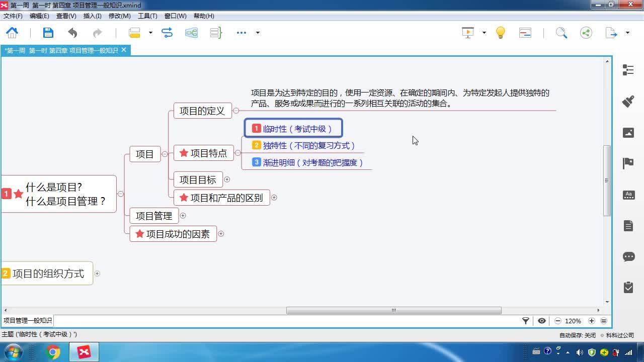The image size is (644, 362).
Task: Set the 120% zoom level value
Action: (573, 321)
